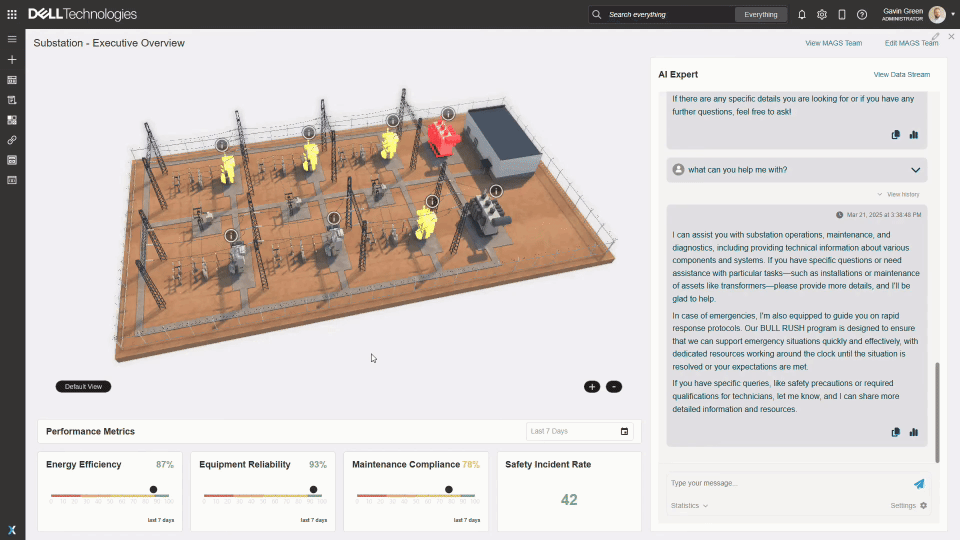The height and width of the screenshot is (540, 960).
Task: Open the app launcher grid icon
Action: pyautogui.click(x=12, y=14)
